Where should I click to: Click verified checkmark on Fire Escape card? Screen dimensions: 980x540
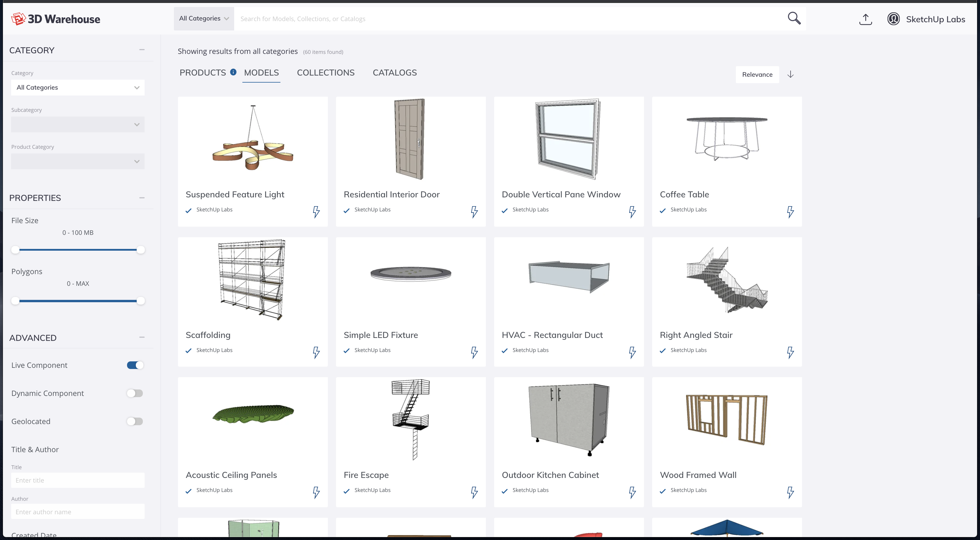pos(347,491)
